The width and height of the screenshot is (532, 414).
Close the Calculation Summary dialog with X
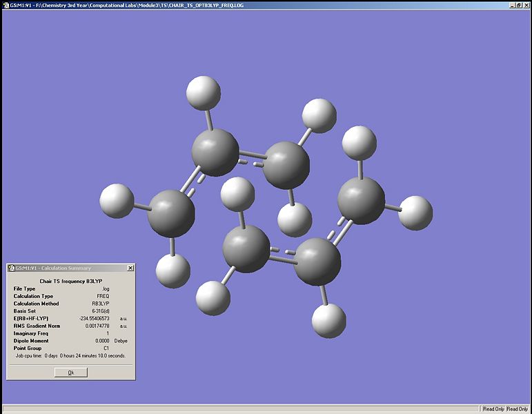click(x=130, y=268)
